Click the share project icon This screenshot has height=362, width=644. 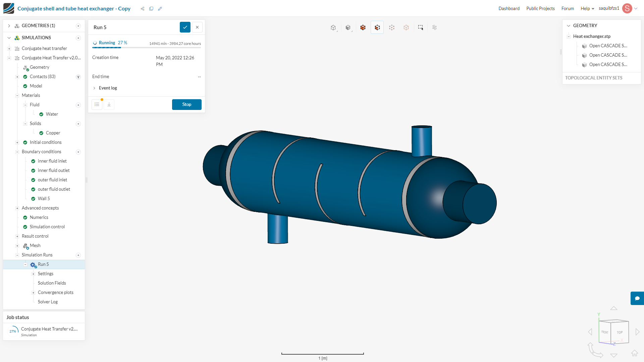point(143,9)
